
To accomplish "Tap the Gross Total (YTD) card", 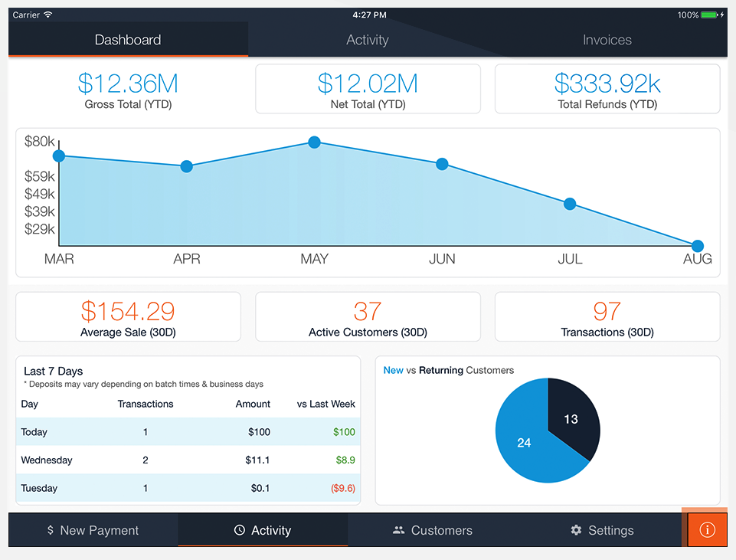I will 128,90.
